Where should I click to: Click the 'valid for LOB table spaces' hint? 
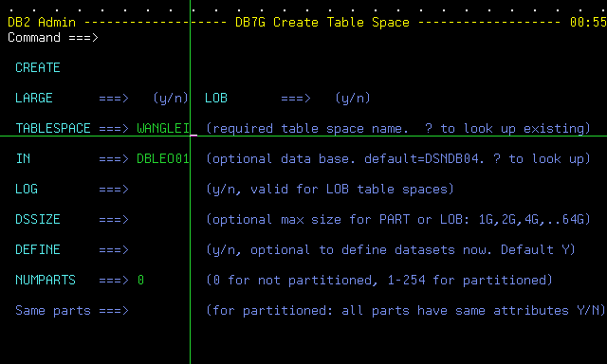point(330,190)
